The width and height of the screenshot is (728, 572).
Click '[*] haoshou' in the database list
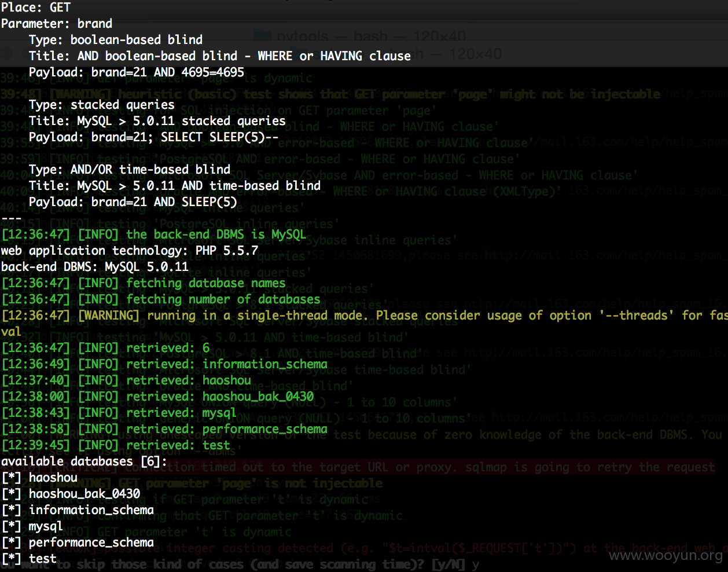[x=39, y=478]
